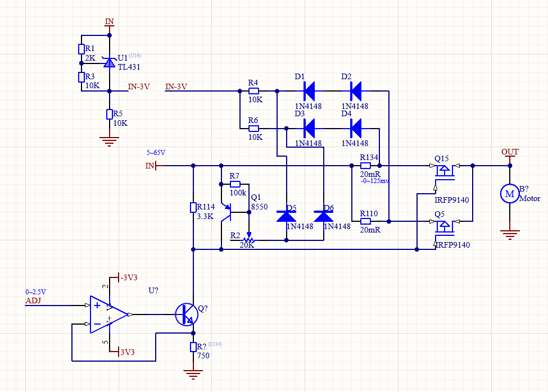
Task: Select the R5 resistor body
Action: [x=110, y=114]
